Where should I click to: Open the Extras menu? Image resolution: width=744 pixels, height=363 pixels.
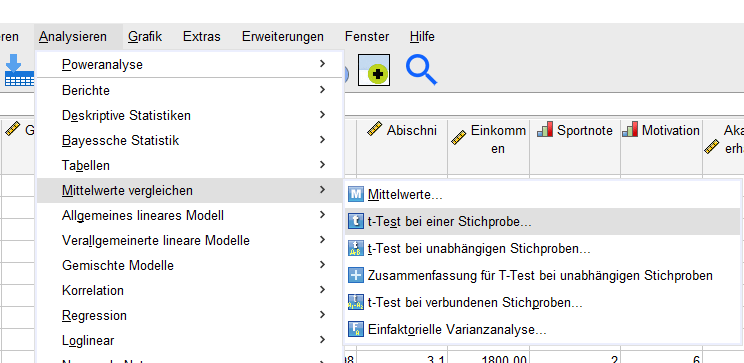202,37
